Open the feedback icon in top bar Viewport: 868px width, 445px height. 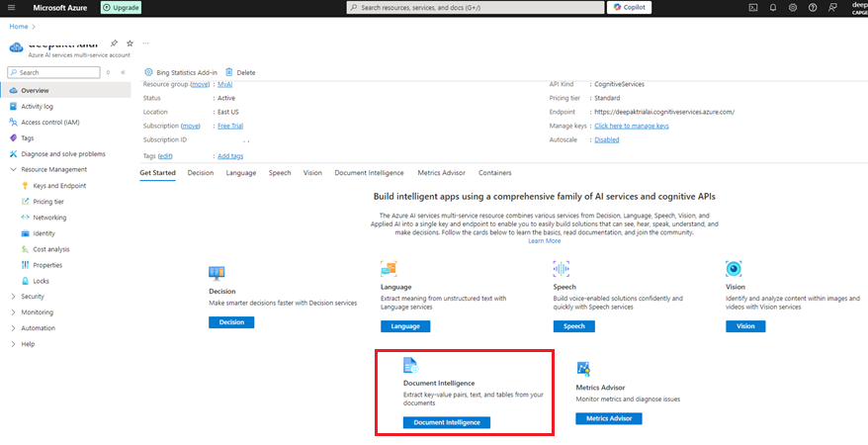pos(832,8)
